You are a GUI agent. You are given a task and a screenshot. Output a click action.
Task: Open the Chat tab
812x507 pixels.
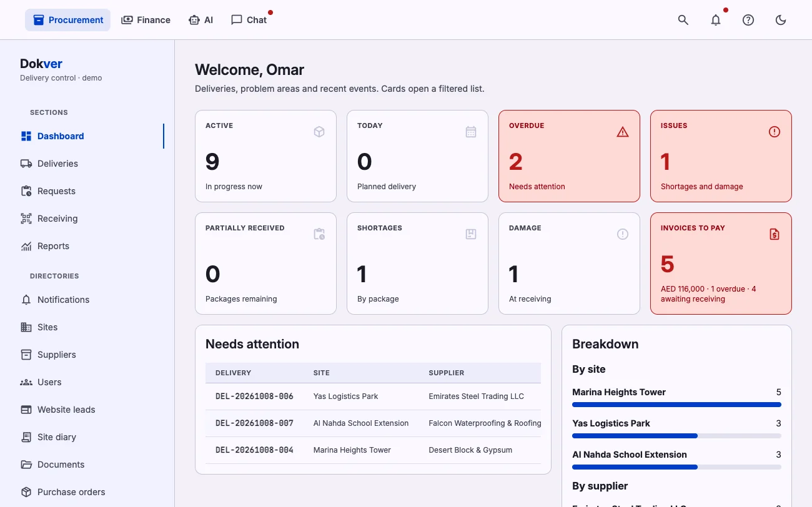(249, 20)
